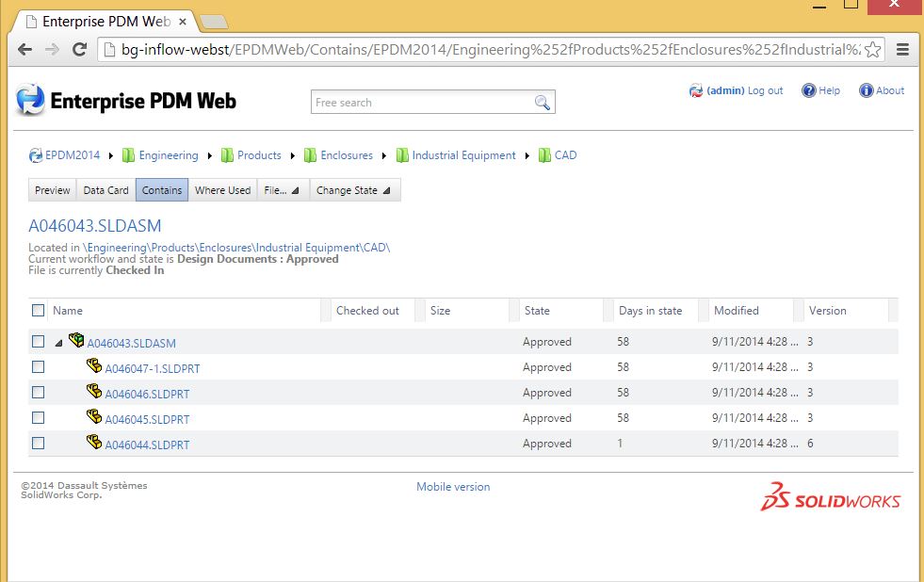Click the browser back arrow
Image resolution: width=924 pixels, height=582 pixels.
click(24, 50)
